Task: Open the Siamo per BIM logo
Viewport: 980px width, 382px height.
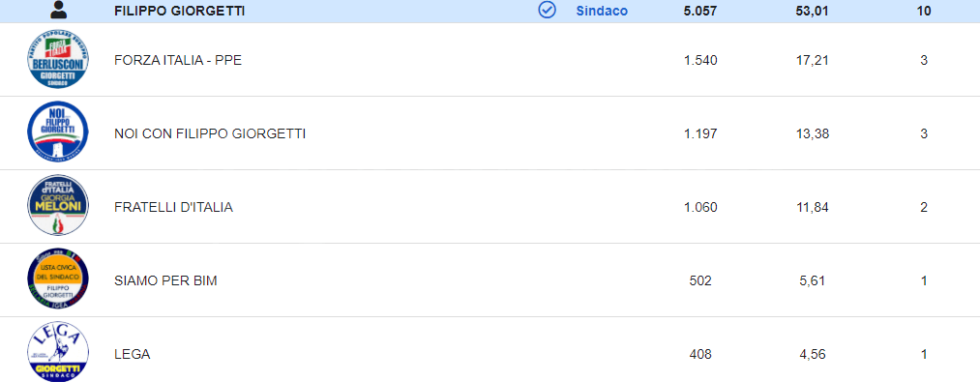Action: (x=58, y=280)
